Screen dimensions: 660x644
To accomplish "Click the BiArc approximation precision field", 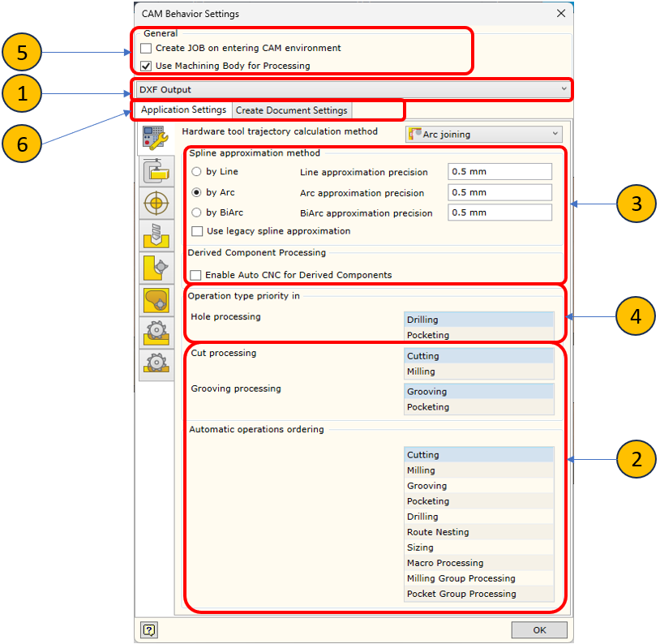I will pos(499,213).
